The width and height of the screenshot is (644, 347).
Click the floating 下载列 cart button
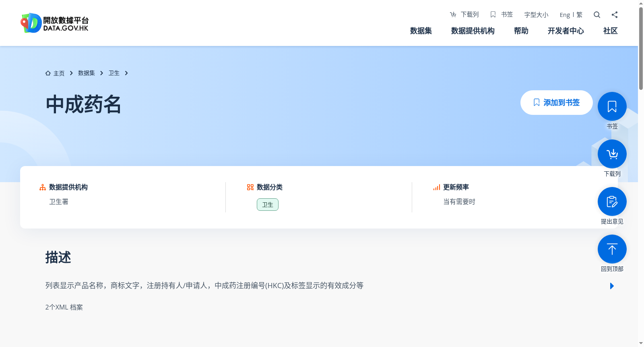pyautogui.click(x=612, y=154)
